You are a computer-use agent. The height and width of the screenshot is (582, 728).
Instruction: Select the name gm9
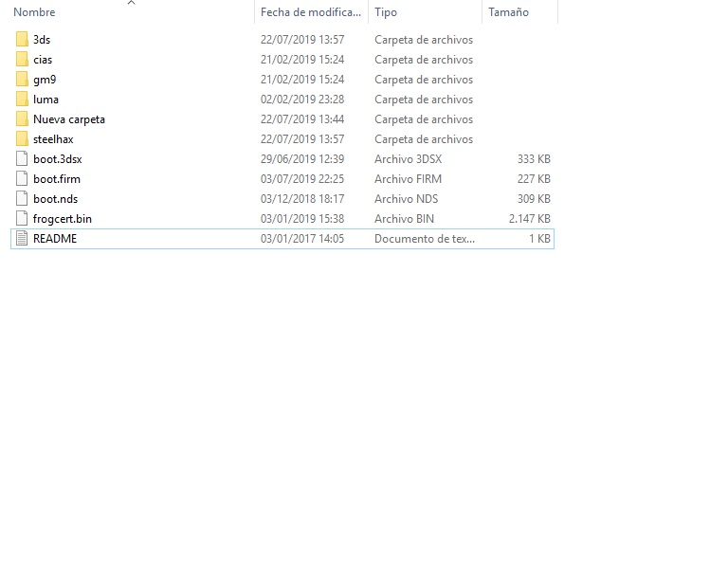click(45, 80)
